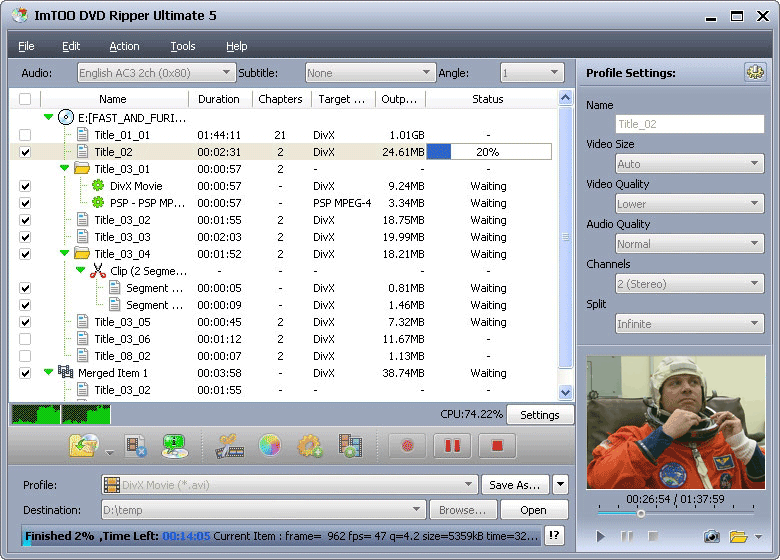780x560 pixels.
Task: Collapse the Title_03_04 tree node
Action: tap(64, 254)
